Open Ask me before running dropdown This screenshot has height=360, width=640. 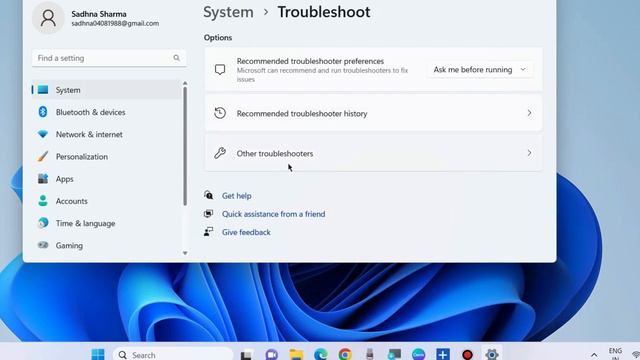(x=480, y=70)
